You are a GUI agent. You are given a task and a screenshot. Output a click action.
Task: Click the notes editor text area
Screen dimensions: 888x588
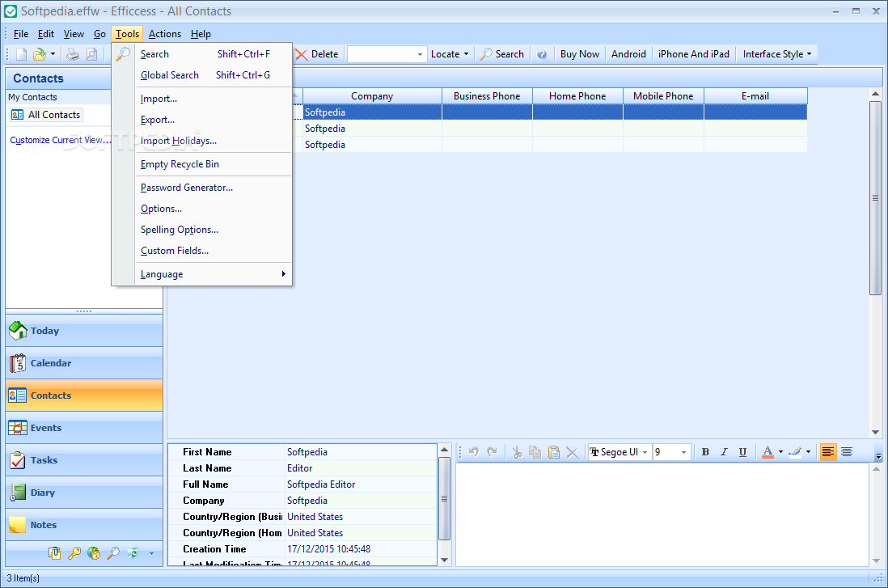pos(662,514)
